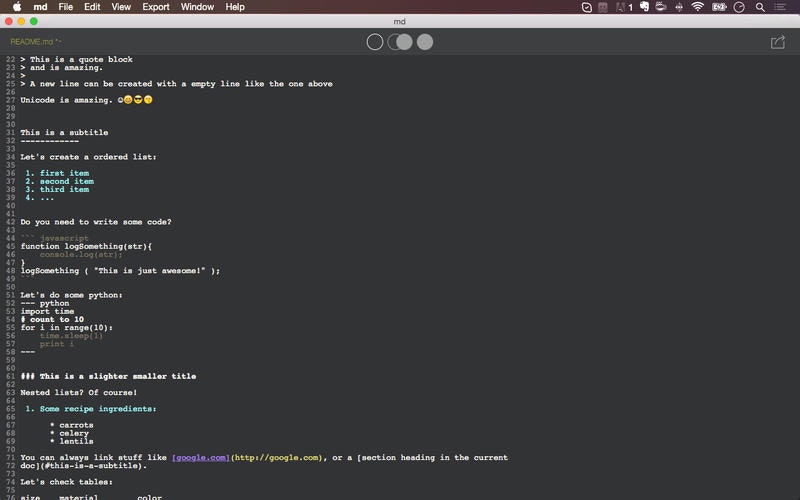Click the "second item" list line
The width and height of the screenshot is (800, 500).
pos(60,182)
